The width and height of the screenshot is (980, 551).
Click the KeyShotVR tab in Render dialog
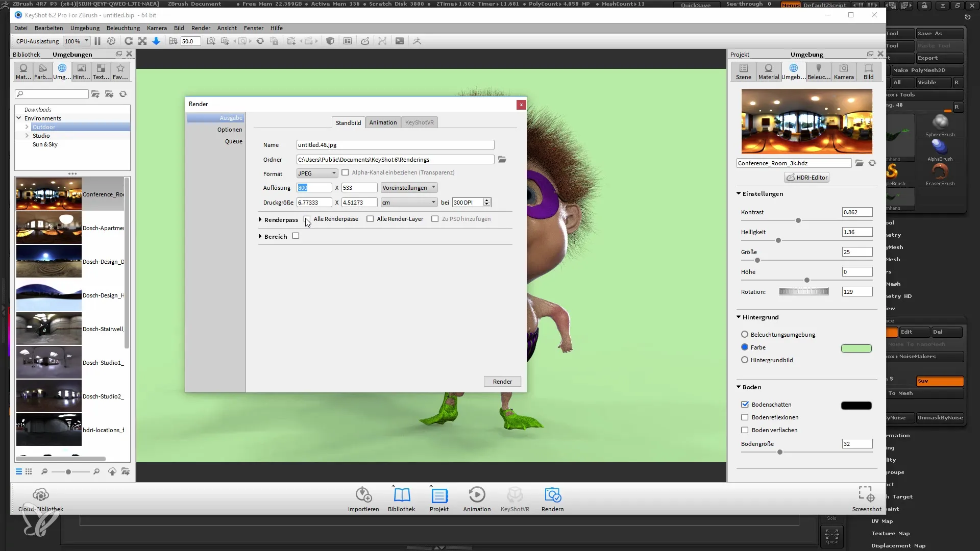(419, 122)
